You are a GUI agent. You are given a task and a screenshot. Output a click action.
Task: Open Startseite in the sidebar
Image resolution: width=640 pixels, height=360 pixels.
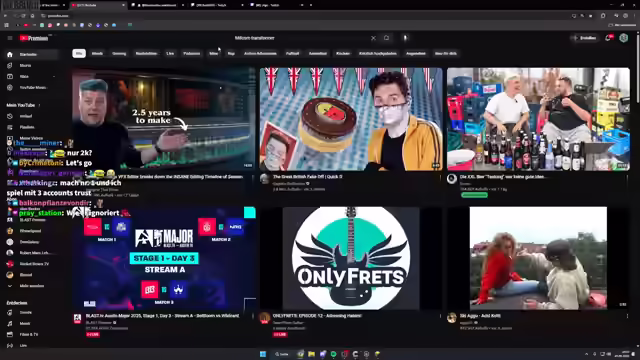pos(31,54)
